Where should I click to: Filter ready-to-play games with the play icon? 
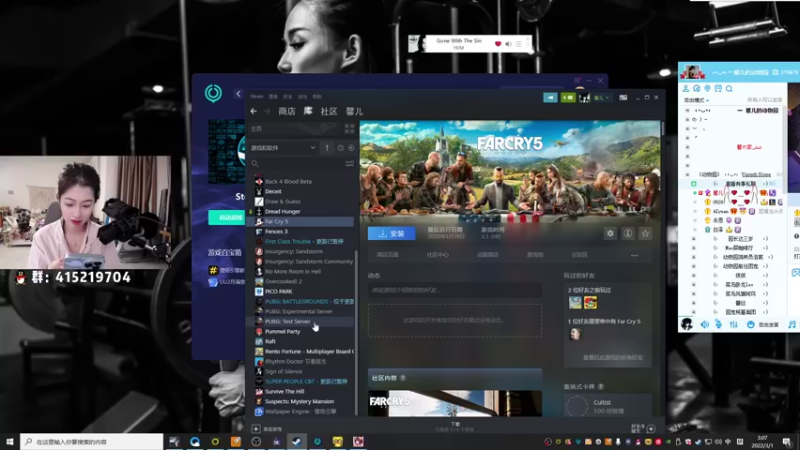coord(351,148)
